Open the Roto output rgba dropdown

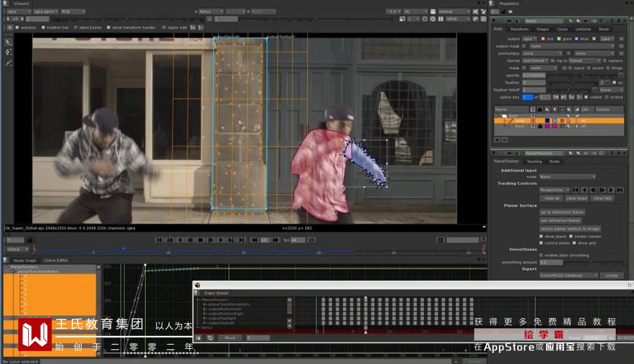530,39
